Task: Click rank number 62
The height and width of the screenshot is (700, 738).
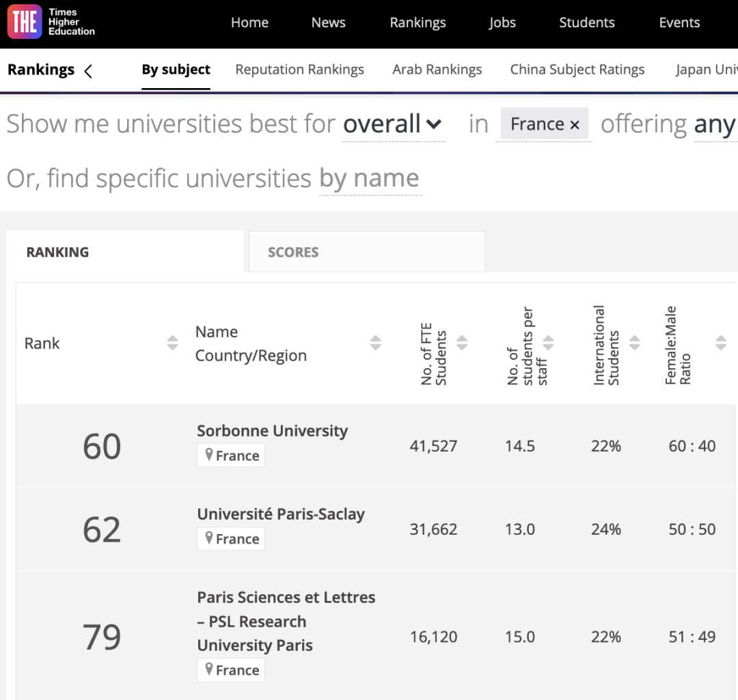Action: 102,530
